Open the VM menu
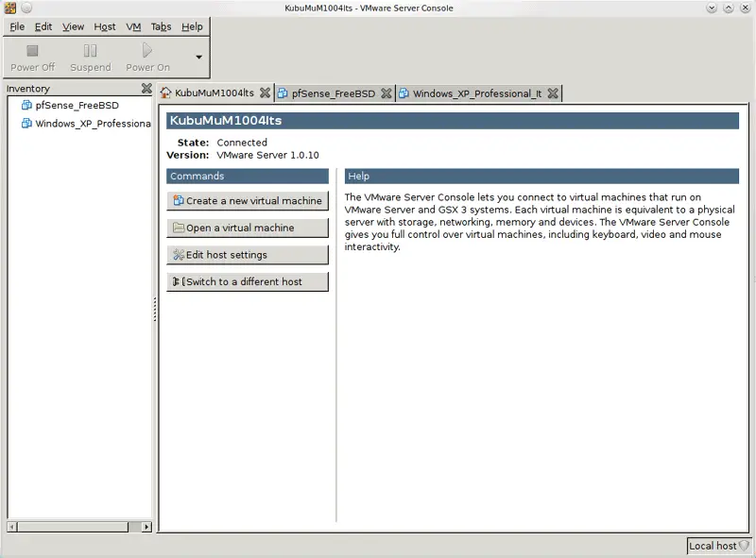This screenshot has width=756, height=558. click(133, 27)
